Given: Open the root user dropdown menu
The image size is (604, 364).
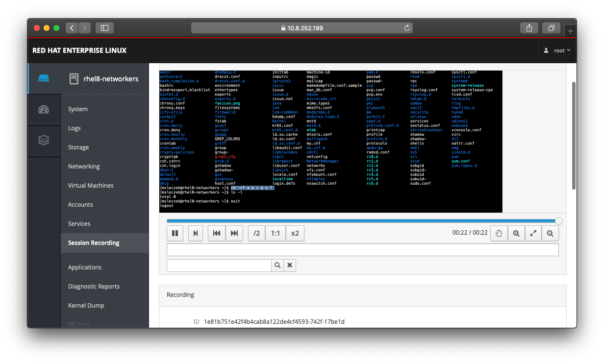Looking at the screenshot, I should pyautogui.click(x=558, y=50).
